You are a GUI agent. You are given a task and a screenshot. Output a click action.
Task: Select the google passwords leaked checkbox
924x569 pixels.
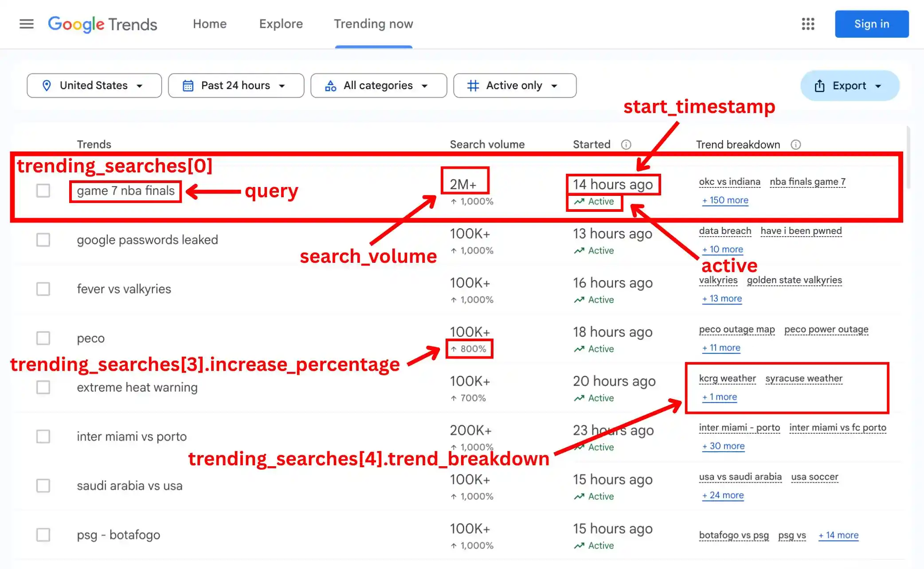pos(43,240)
